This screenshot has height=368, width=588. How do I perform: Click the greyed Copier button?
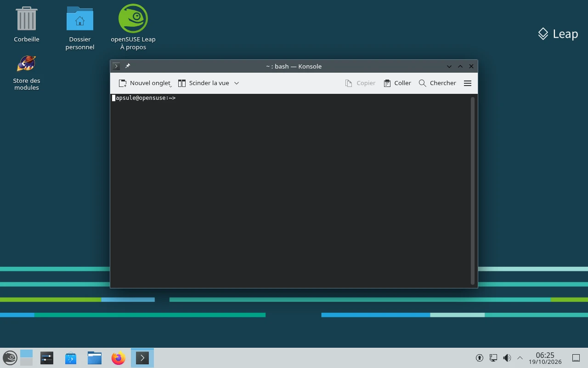point(361,83)
